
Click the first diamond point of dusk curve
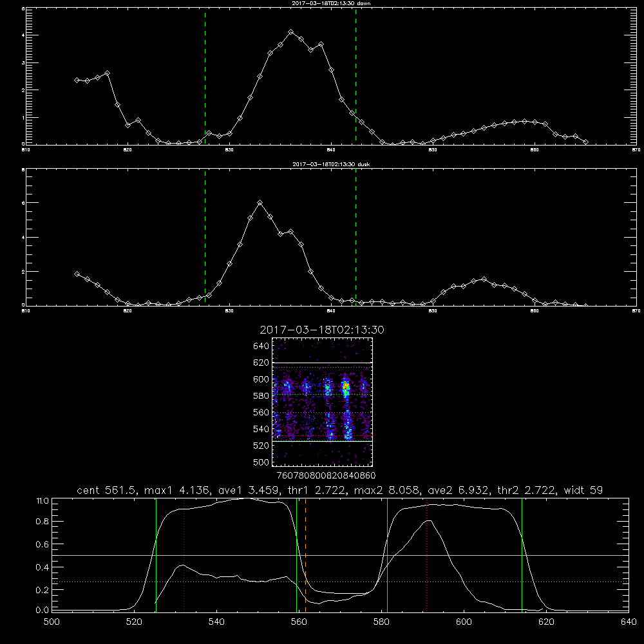(x=77, y=274)
